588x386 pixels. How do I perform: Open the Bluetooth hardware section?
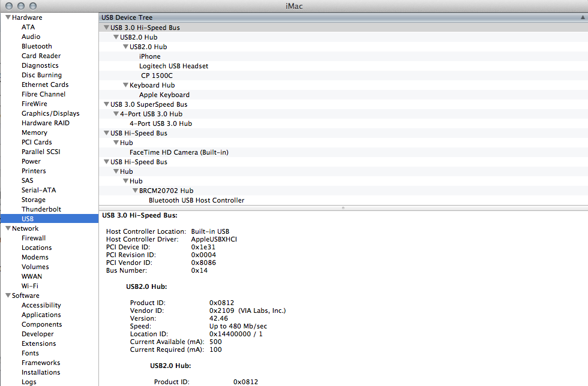coord(37,46)
